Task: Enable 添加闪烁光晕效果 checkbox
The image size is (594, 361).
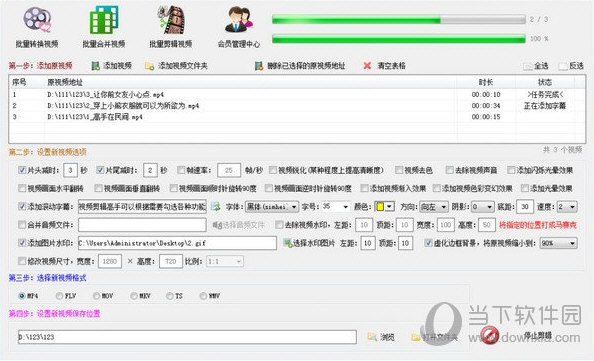Action: [511, 170]
